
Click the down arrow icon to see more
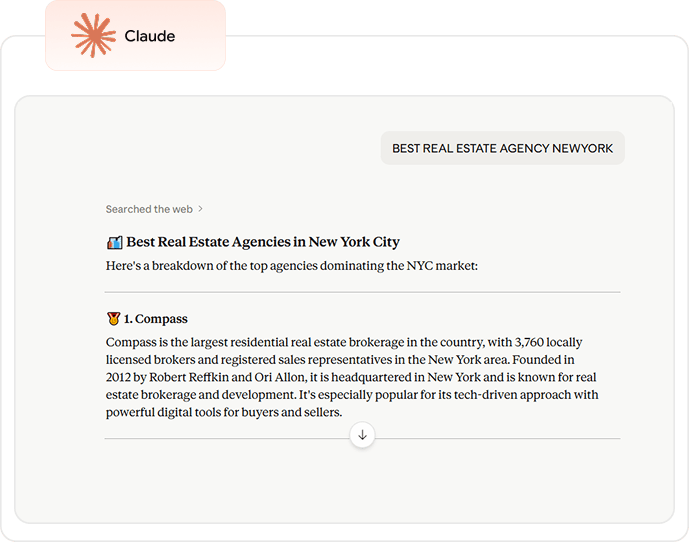(362, 435)
